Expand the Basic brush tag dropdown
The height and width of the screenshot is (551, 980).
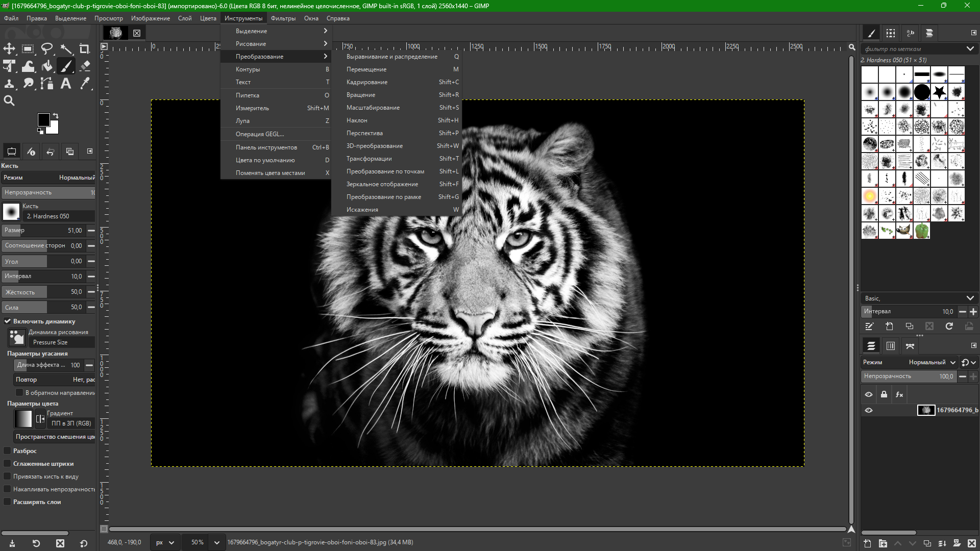pos(969,298)
